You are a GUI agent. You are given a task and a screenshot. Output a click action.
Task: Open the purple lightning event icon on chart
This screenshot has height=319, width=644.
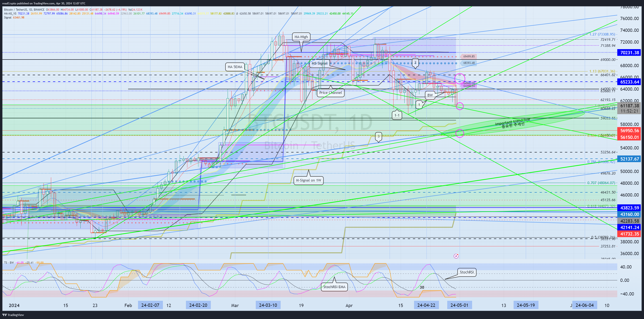[x=456, y=256]
